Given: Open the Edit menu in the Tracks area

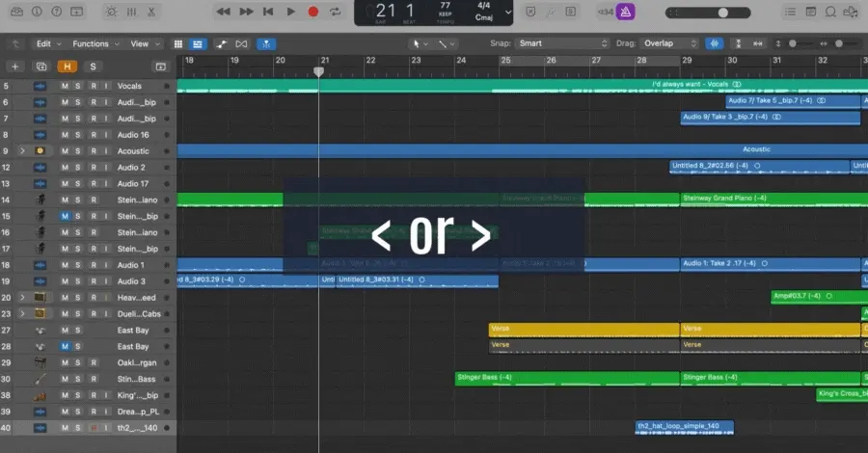Looking at the screenshot, I should coord(48,43).
